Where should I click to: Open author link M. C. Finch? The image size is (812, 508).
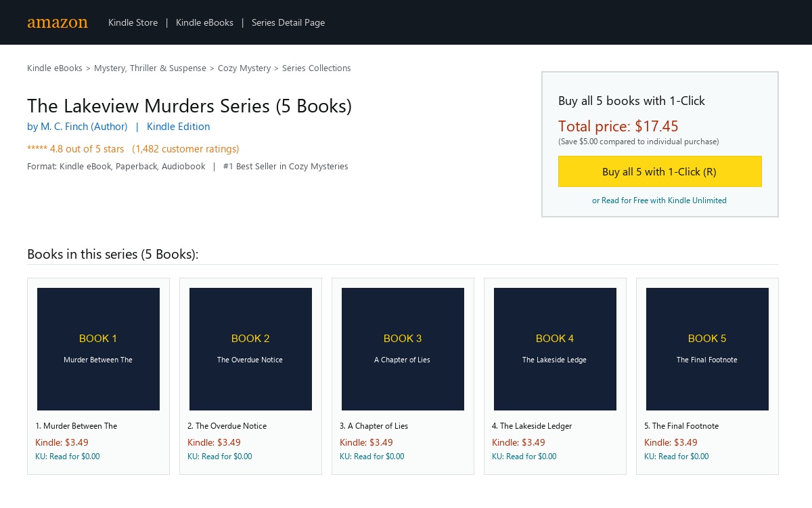pos(77,127)
